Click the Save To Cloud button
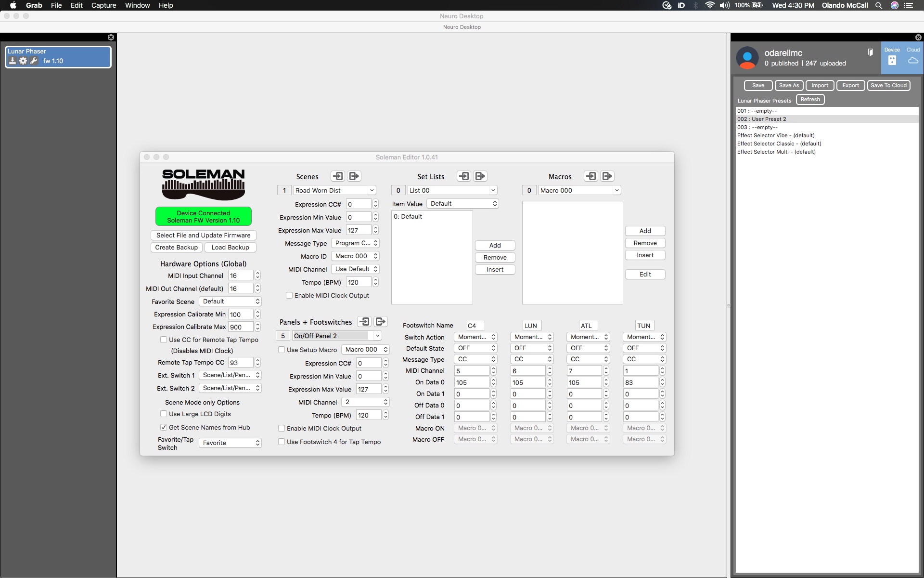924x578 pixels. tap(889, 85)
